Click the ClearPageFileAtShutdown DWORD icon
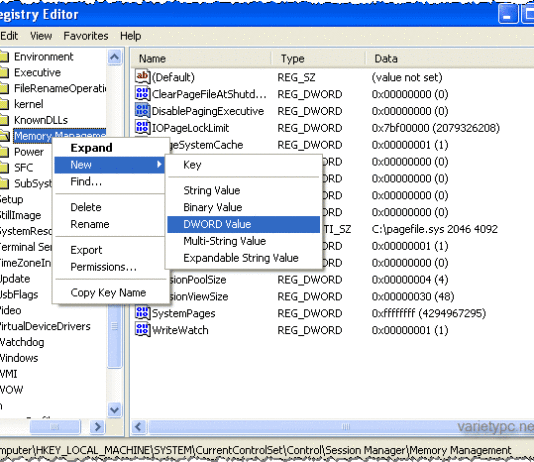This screenshot has width=534, height=462. tap(142, 93)
